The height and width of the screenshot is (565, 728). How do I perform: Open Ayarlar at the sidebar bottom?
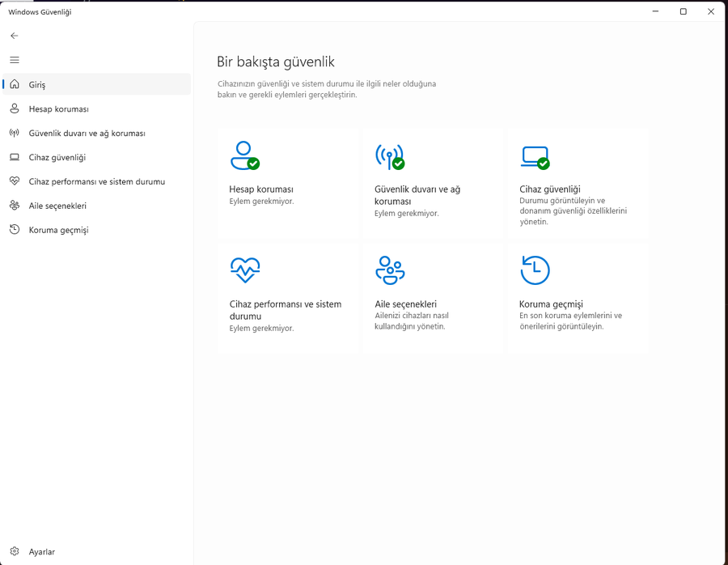click(x=96, y=551)
